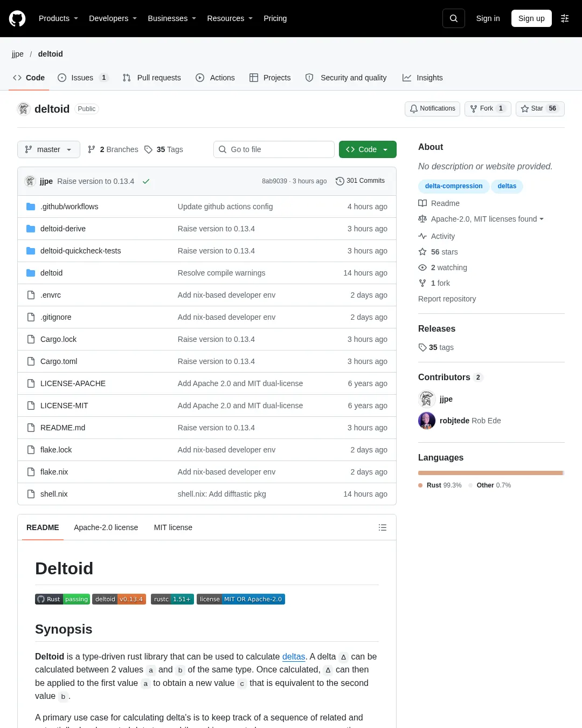Expand the Businesses menu in the header
582x728 pixels.
click(172, 18)
